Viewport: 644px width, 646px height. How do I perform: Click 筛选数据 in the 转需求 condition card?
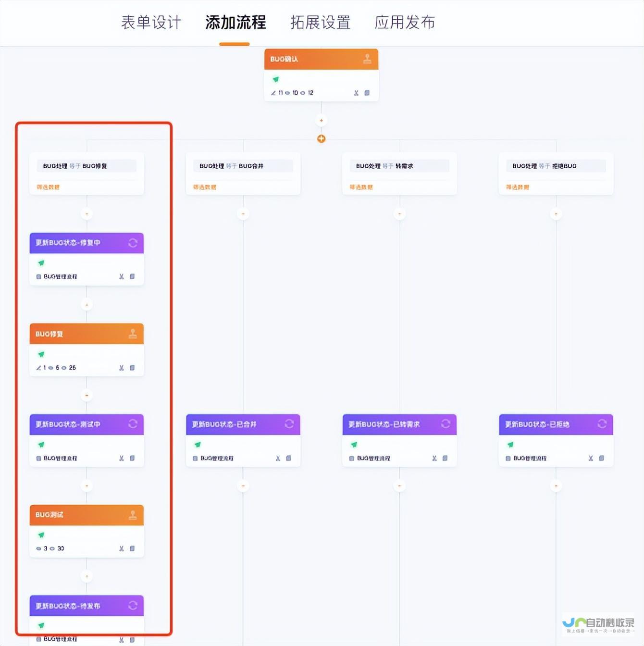point(361,187)
